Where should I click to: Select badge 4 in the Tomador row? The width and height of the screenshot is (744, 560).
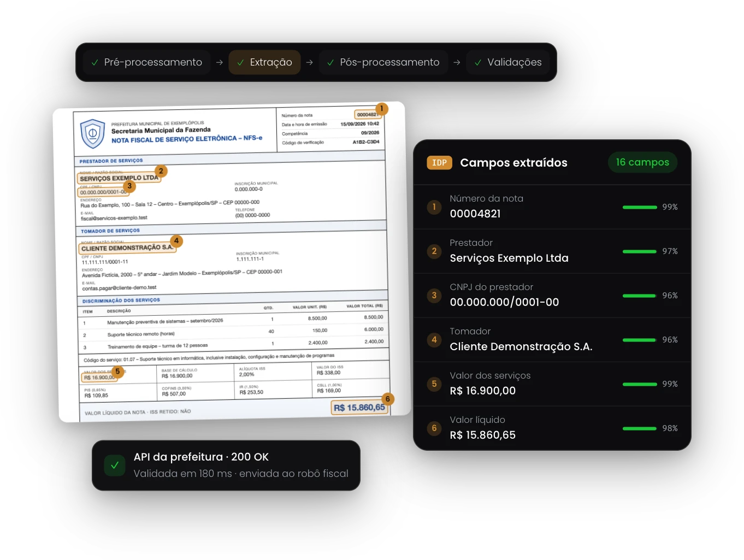pyautogui.click(x=434, y=340)
